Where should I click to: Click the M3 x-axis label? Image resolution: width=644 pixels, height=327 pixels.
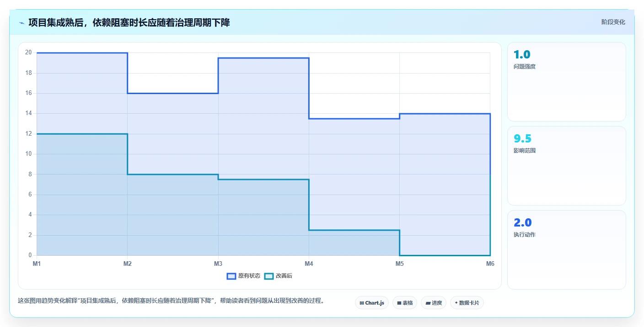tap(218, 264)
